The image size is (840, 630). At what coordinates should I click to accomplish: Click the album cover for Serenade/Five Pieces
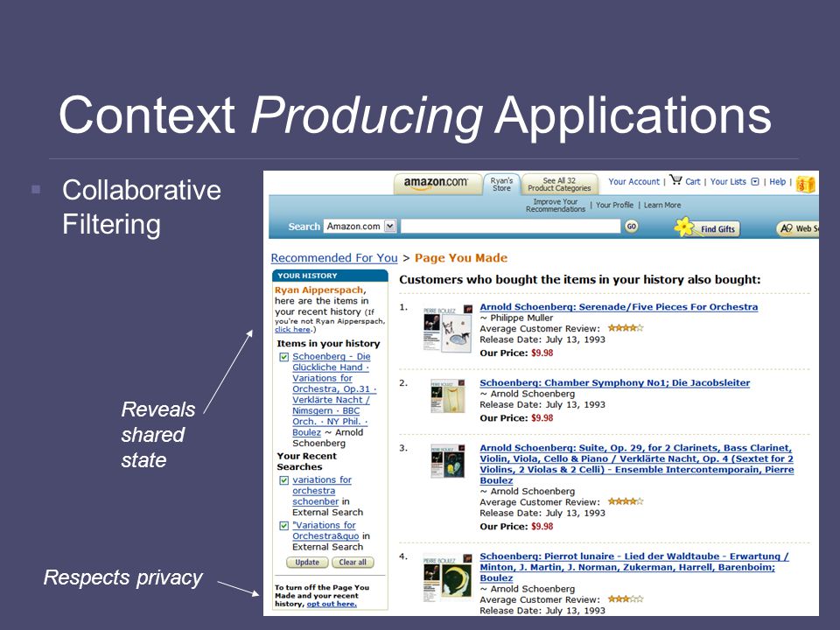(448, 328)
